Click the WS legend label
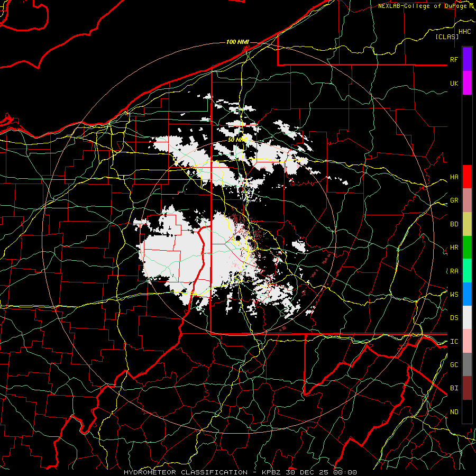476x476 pixels. pyautogui.click(x=454, y=294)
